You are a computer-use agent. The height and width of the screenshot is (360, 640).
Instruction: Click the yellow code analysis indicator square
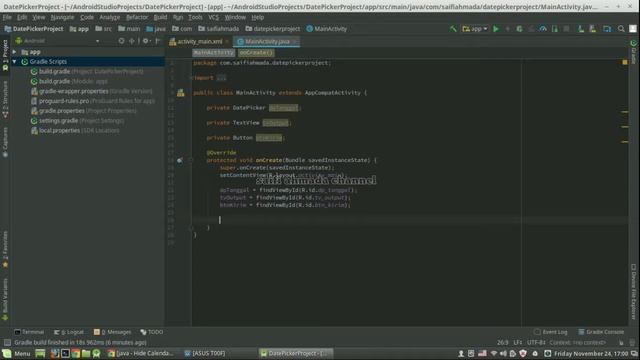[625, 62]
